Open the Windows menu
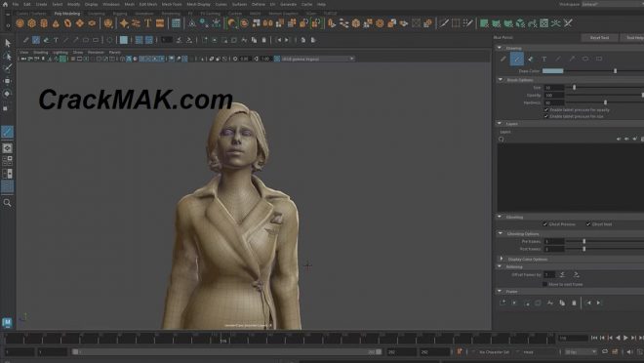The width and height of the screenshot is (644, 363). click(x=111, y=4)
